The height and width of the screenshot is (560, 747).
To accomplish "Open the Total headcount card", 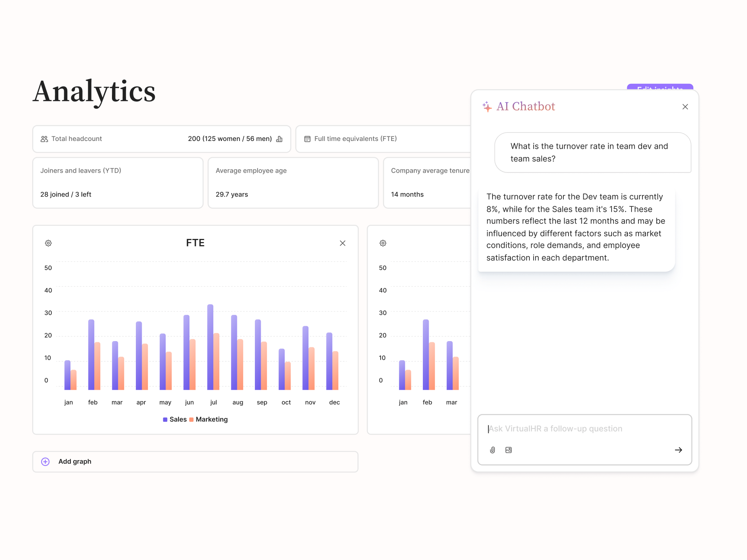I will [x=161, y=139].
